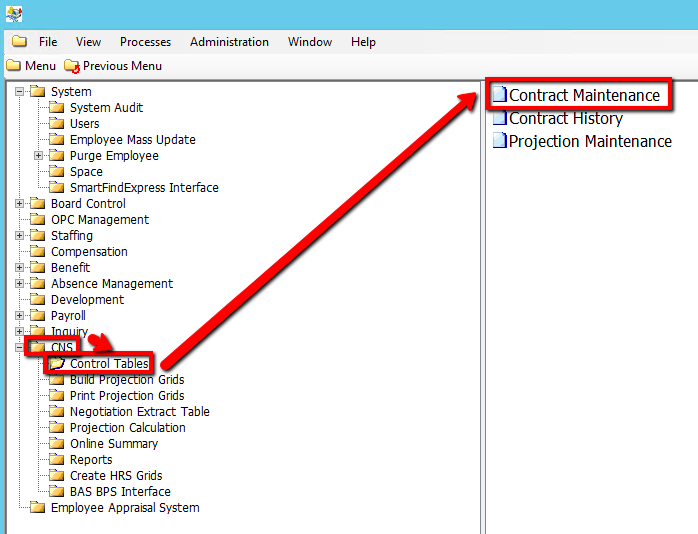Click the Projection Maintenance document icon
The height and width of the screenshot is (534, 698).
(499, 141)
